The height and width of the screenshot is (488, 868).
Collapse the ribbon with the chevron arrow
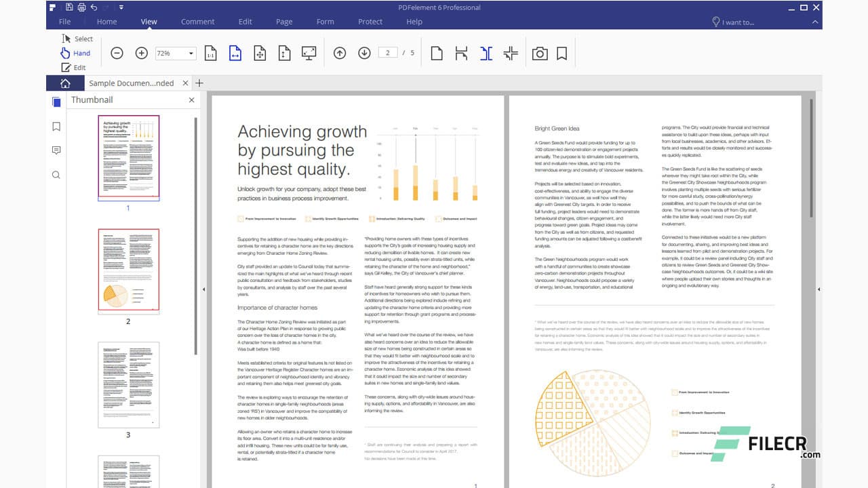coord(814,21)
